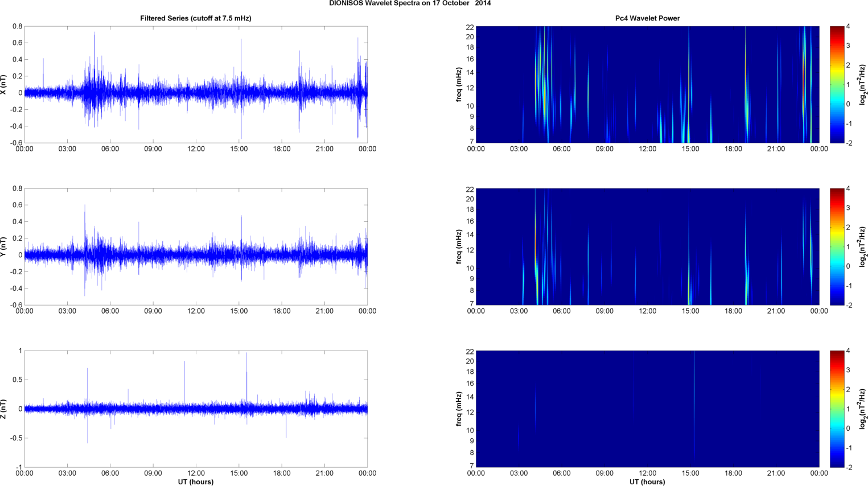Click the colorbar beside the bottom spectrogram

(837, 409)
